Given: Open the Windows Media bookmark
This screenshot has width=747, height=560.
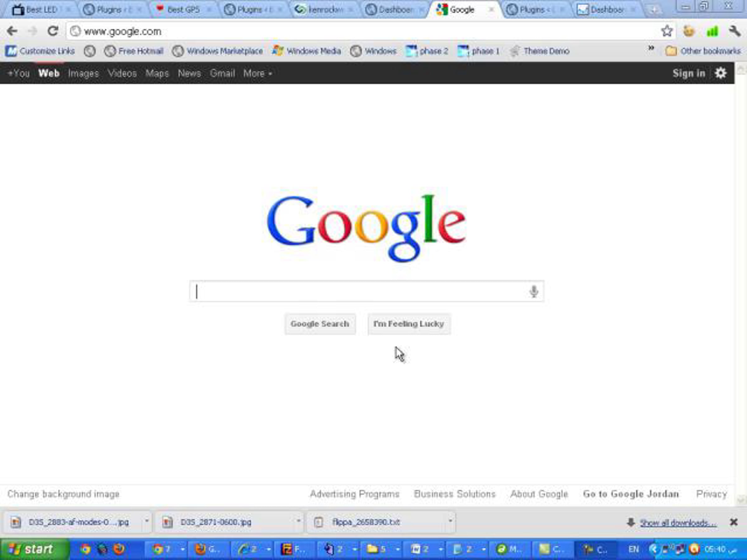Looking at the screenshot, I should pos(306,51).
